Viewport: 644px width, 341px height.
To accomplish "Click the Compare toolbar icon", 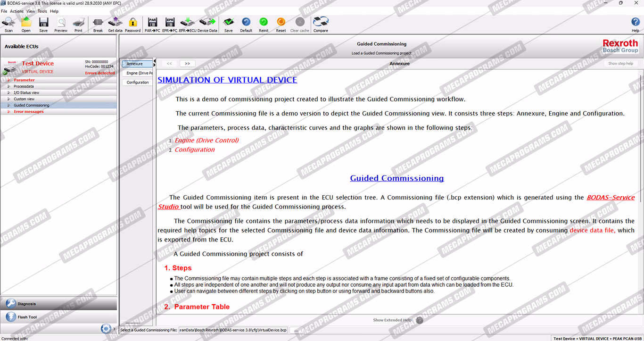I will click(321, 23).
